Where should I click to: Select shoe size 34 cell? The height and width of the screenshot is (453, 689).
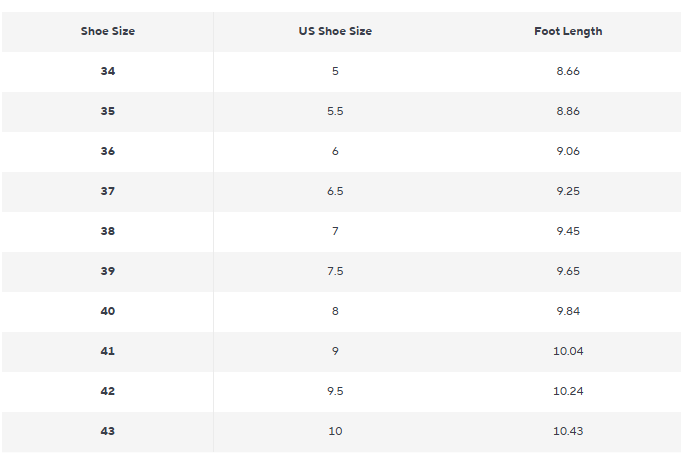[108, 71]
